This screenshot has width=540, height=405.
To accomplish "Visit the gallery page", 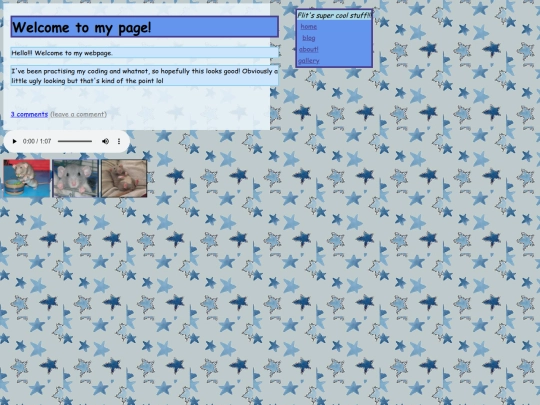I will tap(309, 61).
